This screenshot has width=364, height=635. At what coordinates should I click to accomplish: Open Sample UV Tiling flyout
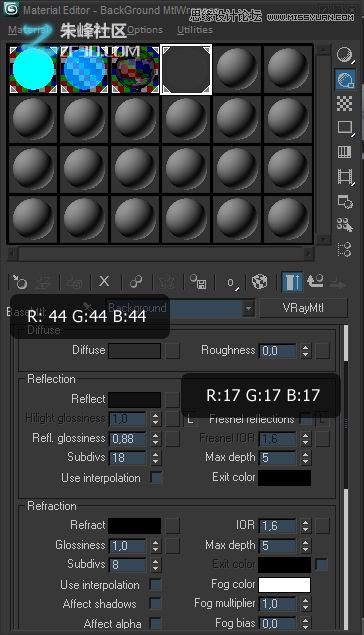point(345,128)
